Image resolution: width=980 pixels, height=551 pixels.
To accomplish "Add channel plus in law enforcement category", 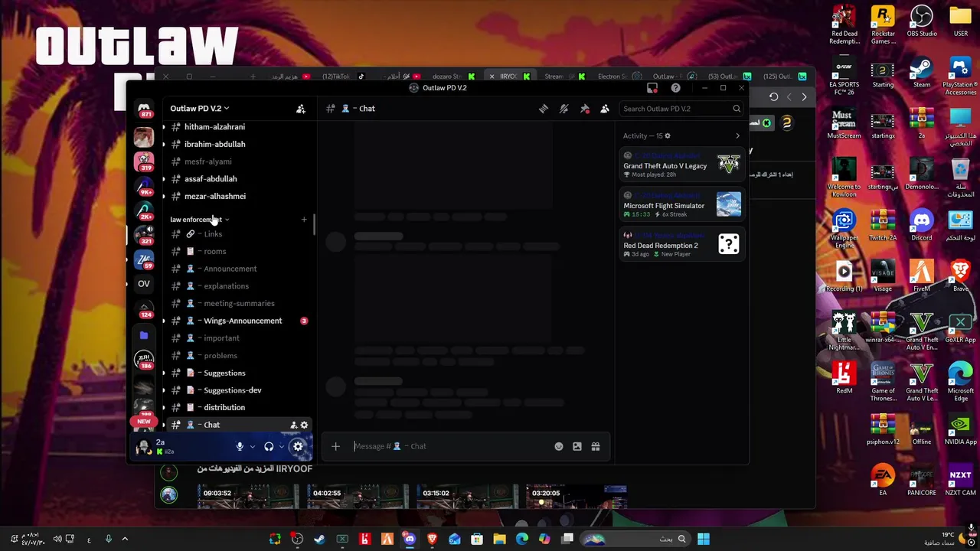I will click(304, 220).
